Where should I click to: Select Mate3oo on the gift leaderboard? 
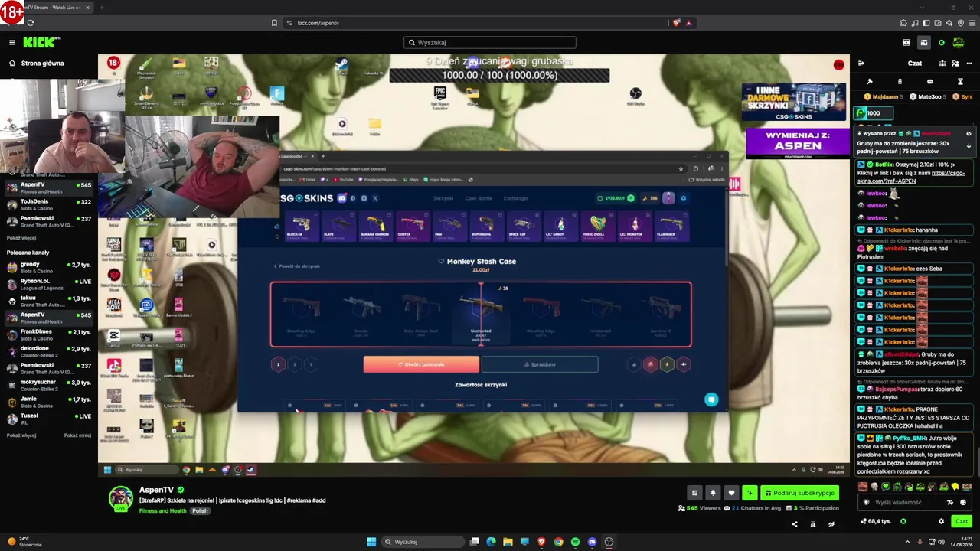click(x=926, y=97)
